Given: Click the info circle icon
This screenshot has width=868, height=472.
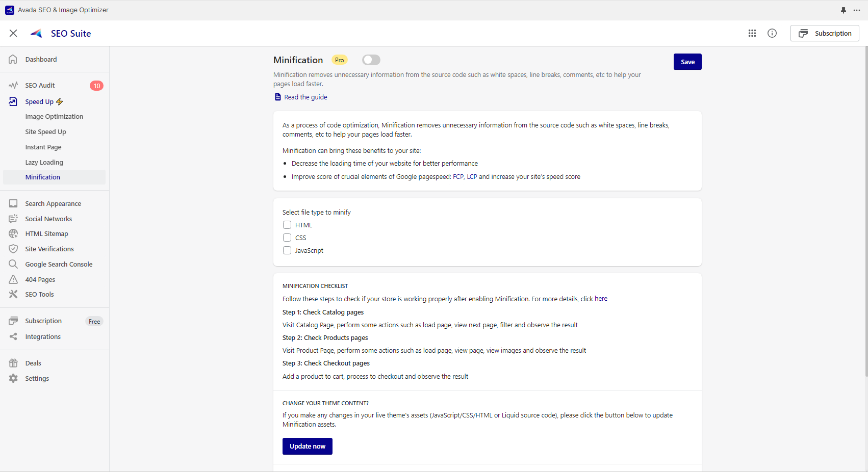Looking at the screenshot, I should click(x=772, y=33).
